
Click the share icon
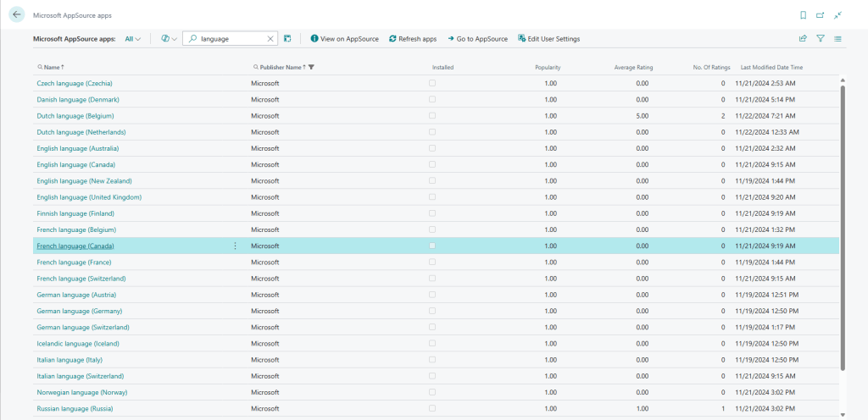(x=804, y=39)
